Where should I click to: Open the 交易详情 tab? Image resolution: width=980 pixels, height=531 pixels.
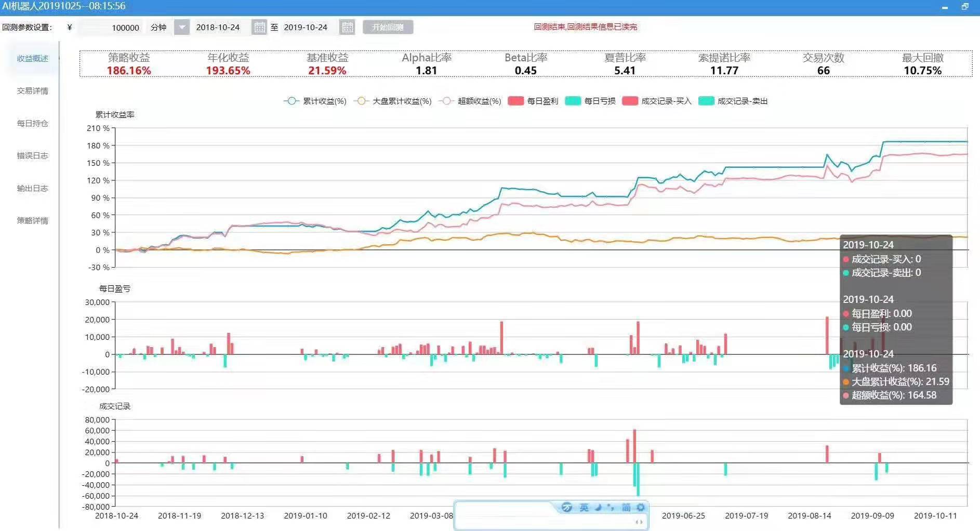pyautogui.click(x=32, y=90)
